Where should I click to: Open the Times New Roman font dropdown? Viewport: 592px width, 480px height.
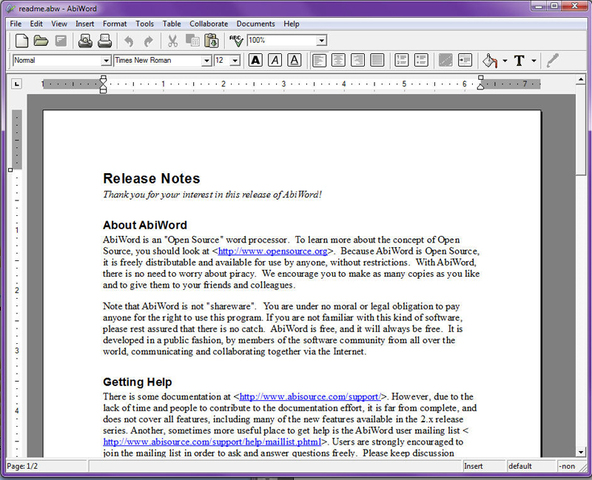coord(207,60)
